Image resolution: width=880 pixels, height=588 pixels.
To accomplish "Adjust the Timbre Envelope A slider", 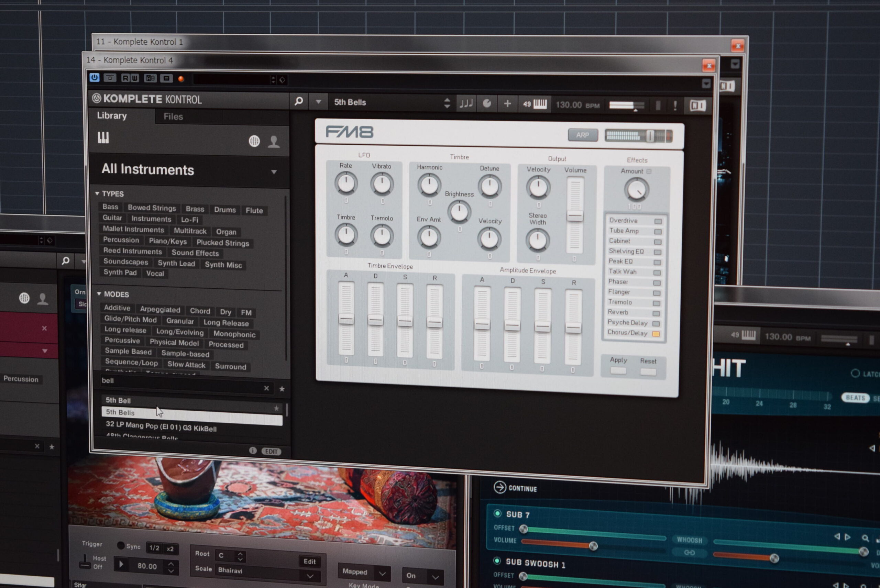I will click(x=346, y=319).
